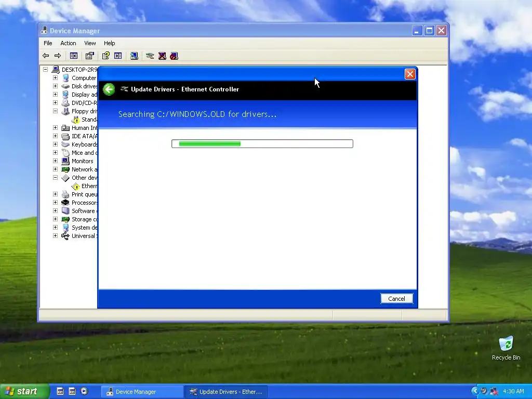This screenshot has width=532, height=399.
Task: Expand the Human Interface Devices node
Action: 55,128
